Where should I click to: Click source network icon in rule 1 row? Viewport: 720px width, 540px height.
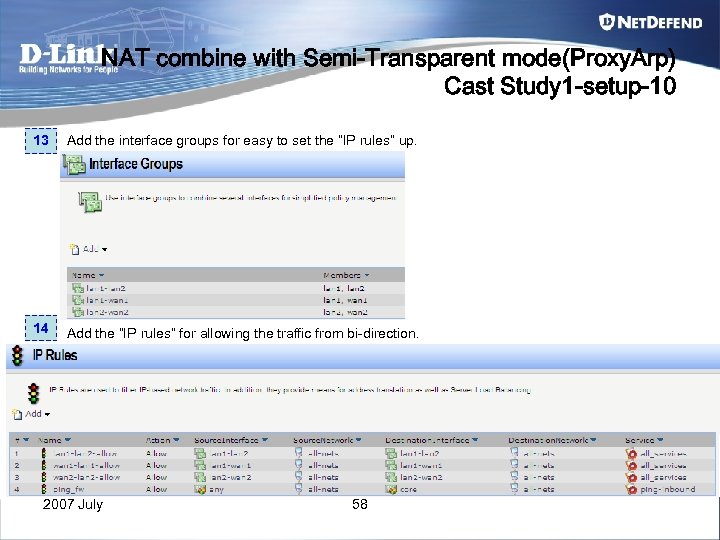pyautogui.click(x=299, y=453)
